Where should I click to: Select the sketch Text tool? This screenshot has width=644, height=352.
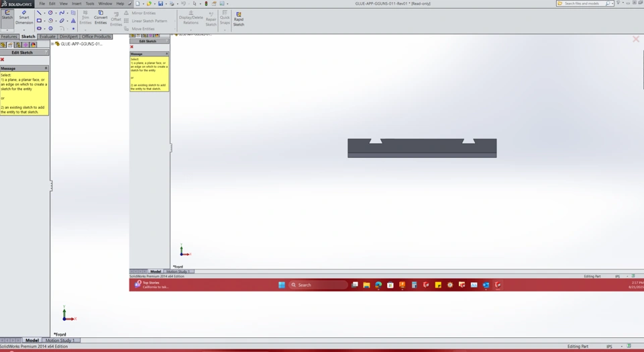pyautogui.click(x=73, y=21)
